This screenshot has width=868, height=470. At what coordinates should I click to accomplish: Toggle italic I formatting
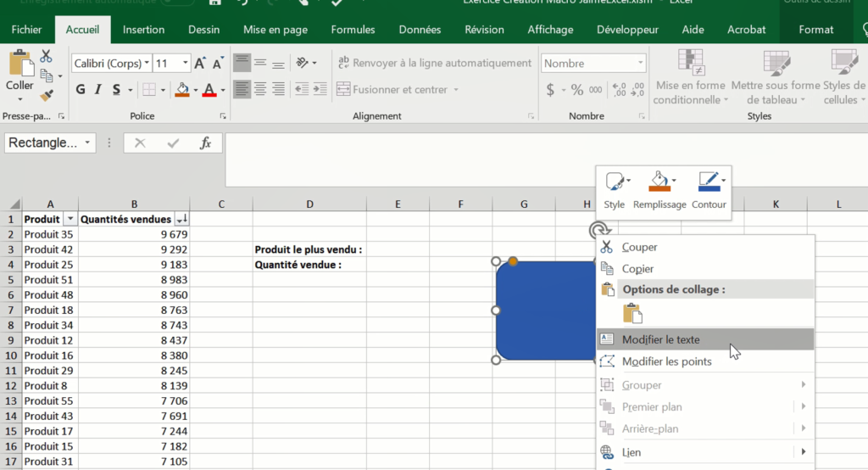[x=98, y=89]
